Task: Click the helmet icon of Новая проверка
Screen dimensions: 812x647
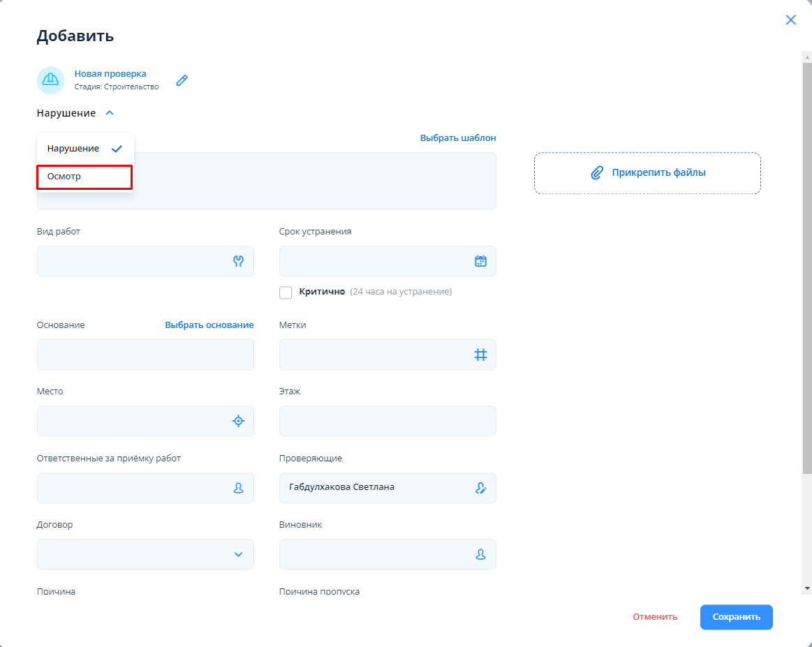Action: tap(50, 80)
